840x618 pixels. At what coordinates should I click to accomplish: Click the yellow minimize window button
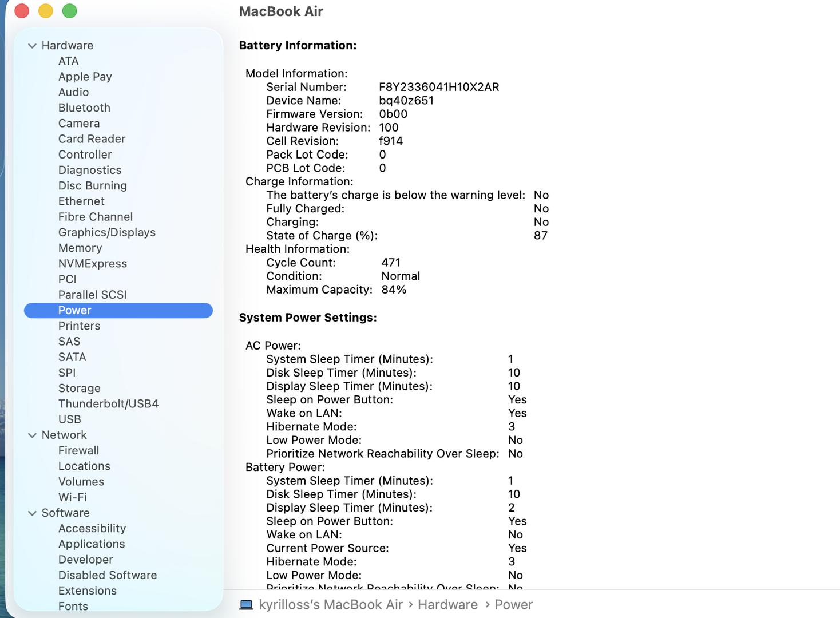[x=46, y=11]
